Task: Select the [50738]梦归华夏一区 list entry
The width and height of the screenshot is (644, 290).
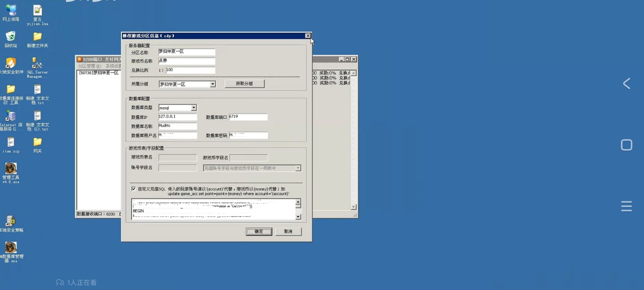Action: 99,73
